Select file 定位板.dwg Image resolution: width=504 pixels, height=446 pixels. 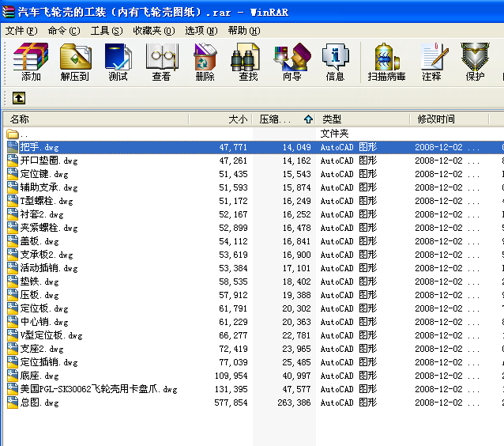coord(44,308)
